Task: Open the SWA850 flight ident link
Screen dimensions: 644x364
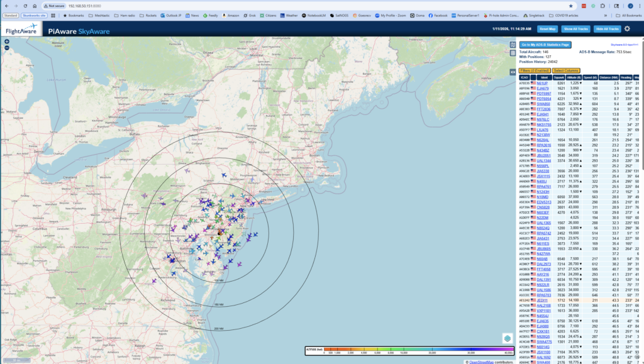Action: (x=543, y=104)
